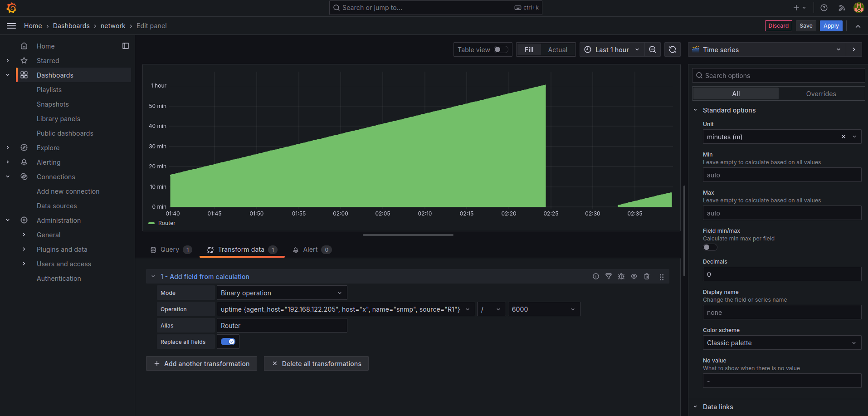This screenshot has width=868, height=416.
Task: Clear the minutes unit with X icon
Action: 844,137
